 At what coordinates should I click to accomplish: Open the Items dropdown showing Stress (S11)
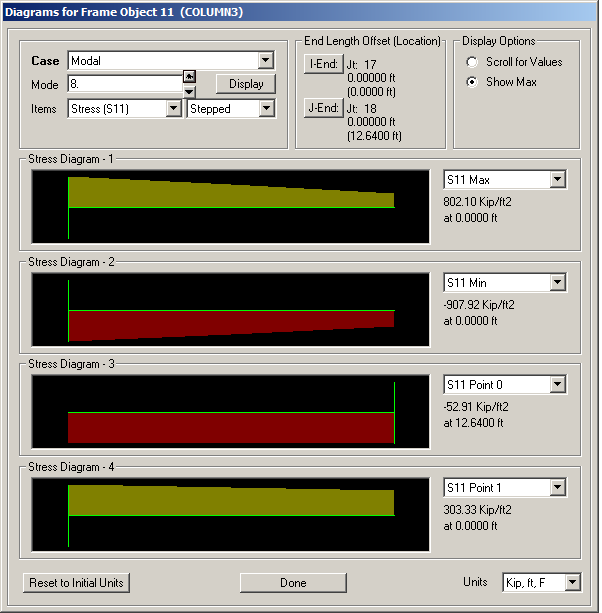click(125, 109)
